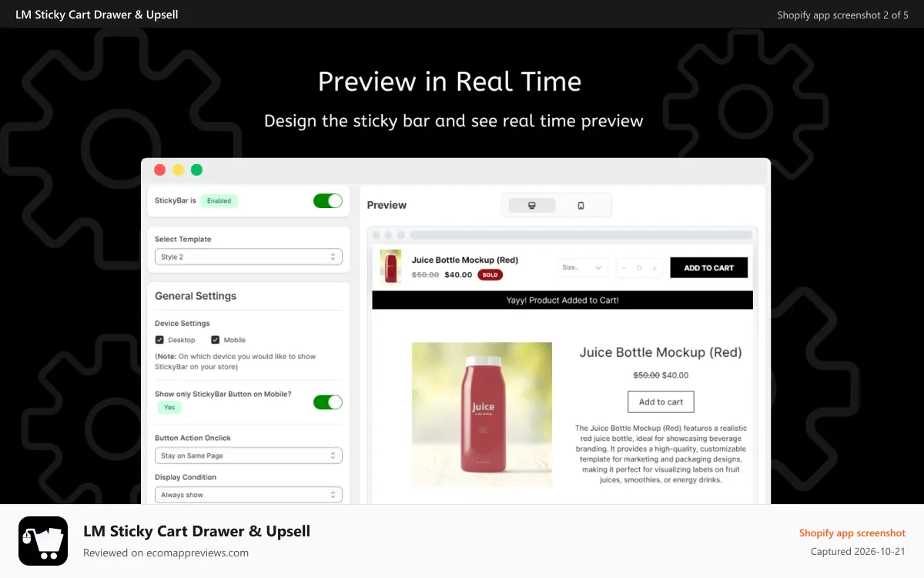Click the red mac close dot
This screenshot has height=578, width=924.
tap(160, 170)
